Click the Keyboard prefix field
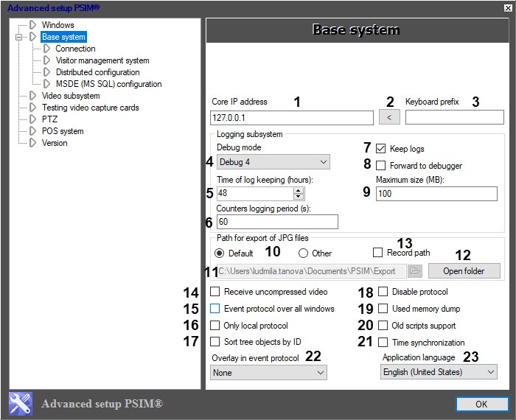The image size is (516, 420). (x=454, y=117)
